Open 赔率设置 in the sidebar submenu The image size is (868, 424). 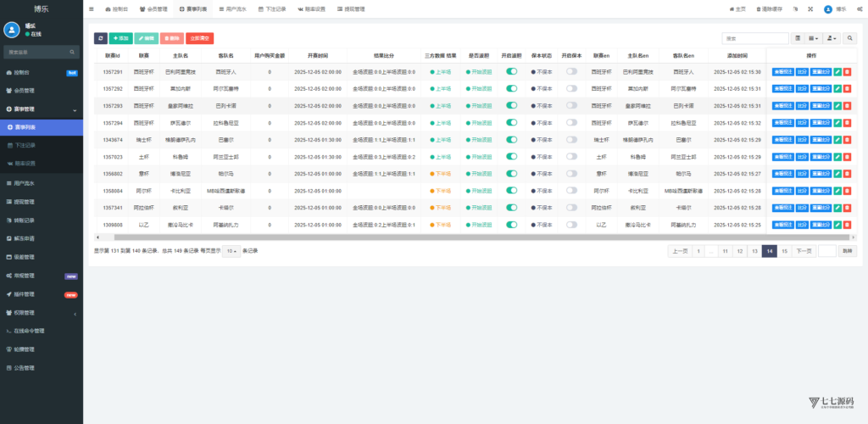42,164
